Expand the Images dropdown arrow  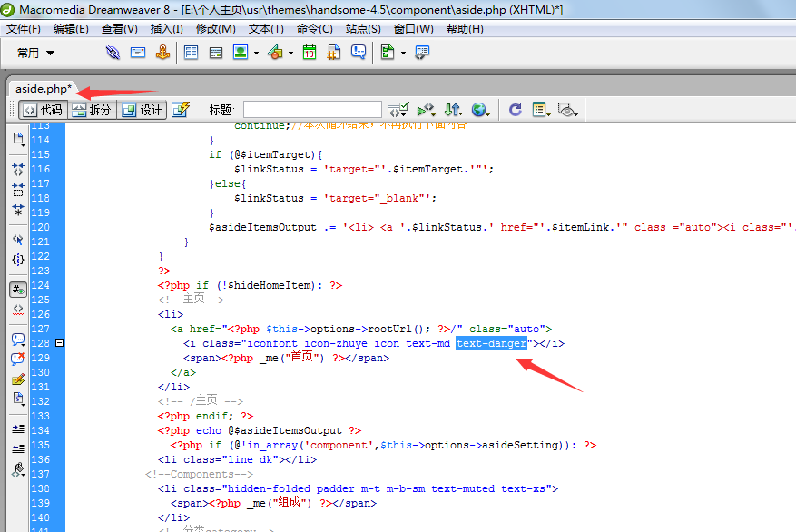tap(256, 53)
